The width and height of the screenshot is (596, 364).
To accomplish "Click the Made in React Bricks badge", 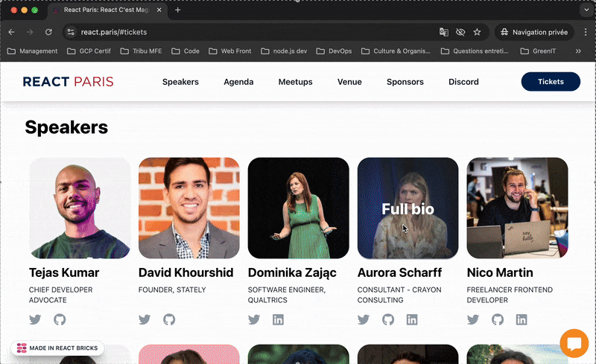I will [57, 348].
